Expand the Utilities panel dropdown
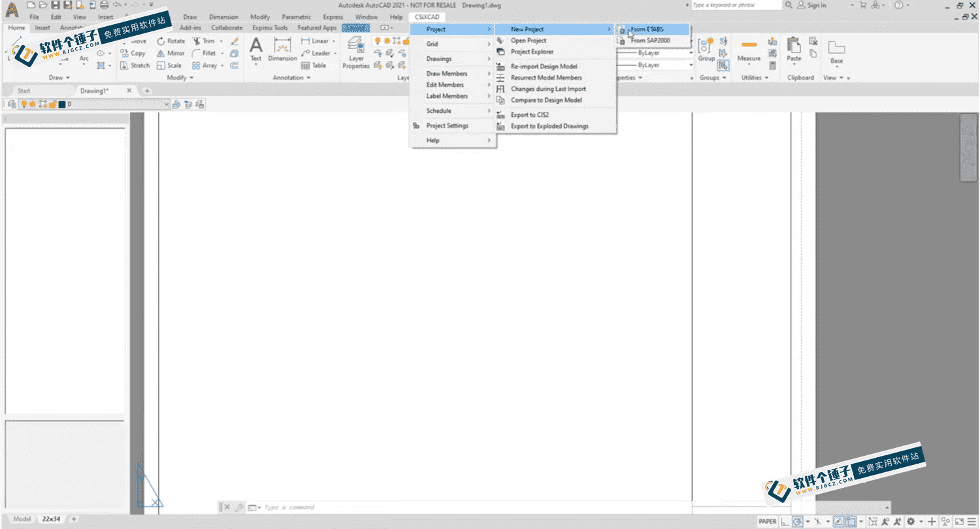 (x=755, y=78)
